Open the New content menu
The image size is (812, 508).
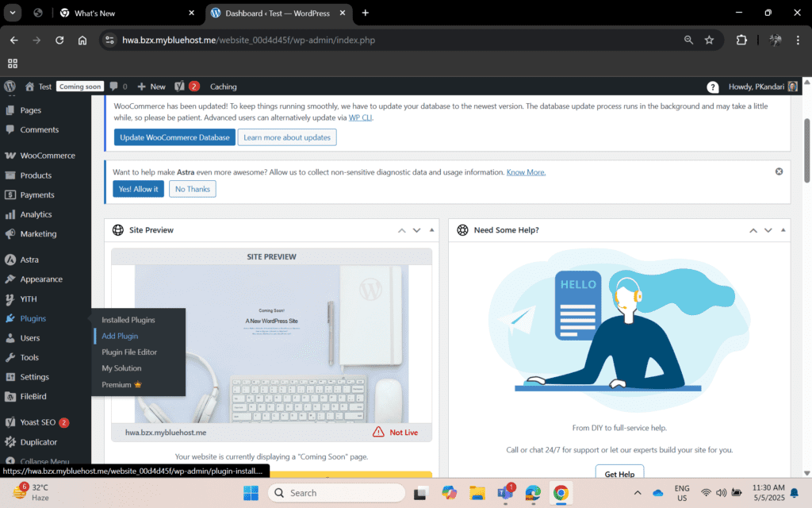click(151, 87)
